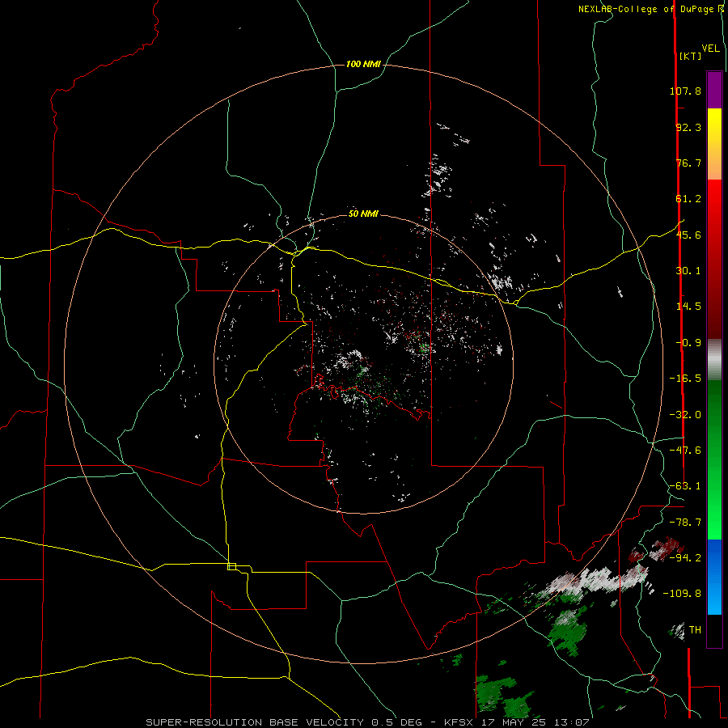Click the -63.1 value on velocity scale

(x=685, y=486)
